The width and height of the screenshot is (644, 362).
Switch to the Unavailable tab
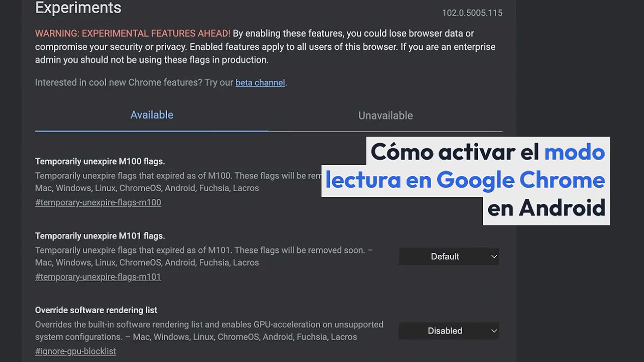[385, 116]
